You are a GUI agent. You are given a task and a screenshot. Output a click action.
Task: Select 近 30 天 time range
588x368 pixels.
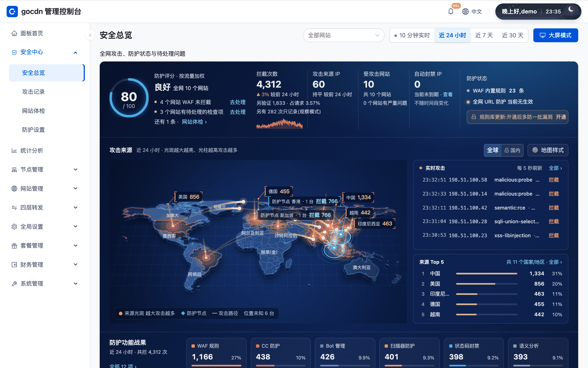[513, 35]
